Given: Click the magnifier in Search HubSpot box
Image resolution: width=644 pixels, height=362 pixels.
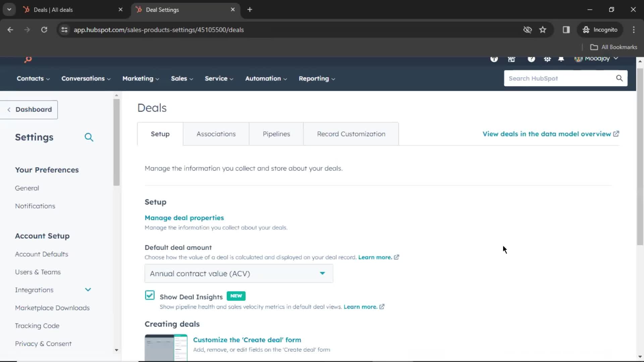Looking at the screenshot, I should coord(619,78).
